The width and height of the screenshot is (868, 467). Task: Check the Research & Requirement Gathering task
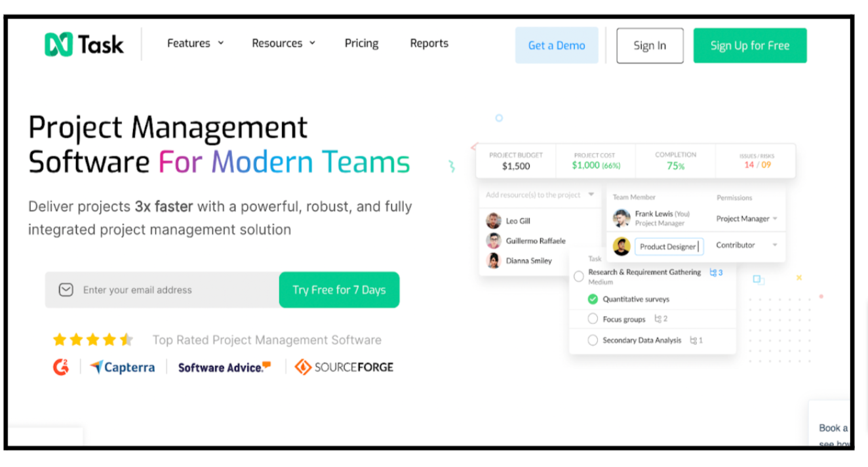[578, 277]
